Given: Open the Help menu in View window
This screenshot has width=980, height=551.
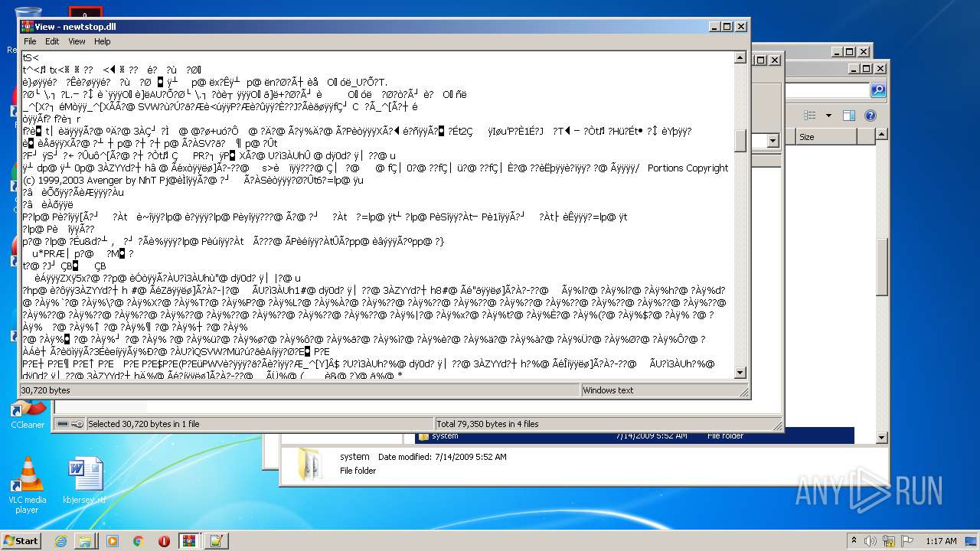Looking at the screenshot, I should [102, 41].
